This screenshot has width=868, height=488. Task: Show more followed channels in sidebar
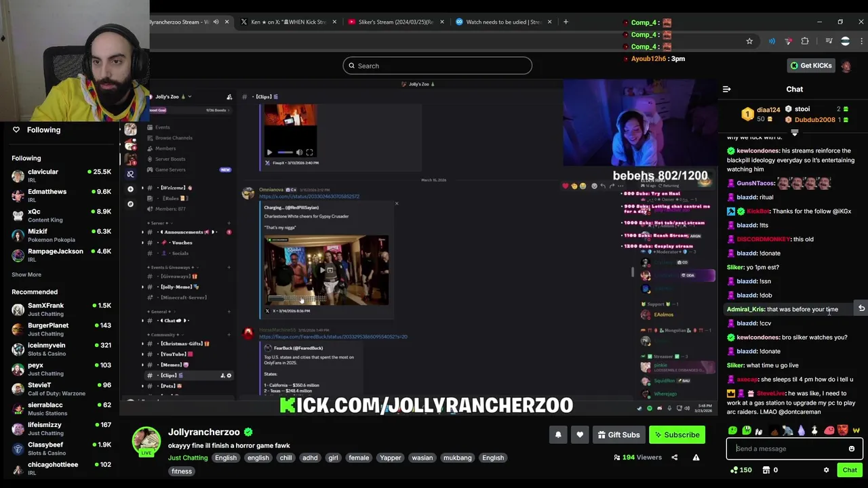pos(26,274)
